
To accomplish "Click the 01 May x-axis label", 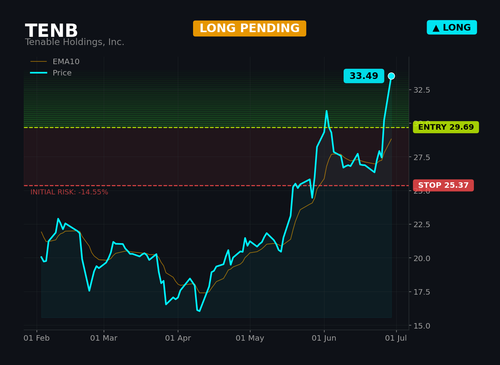I will [250, 338].
